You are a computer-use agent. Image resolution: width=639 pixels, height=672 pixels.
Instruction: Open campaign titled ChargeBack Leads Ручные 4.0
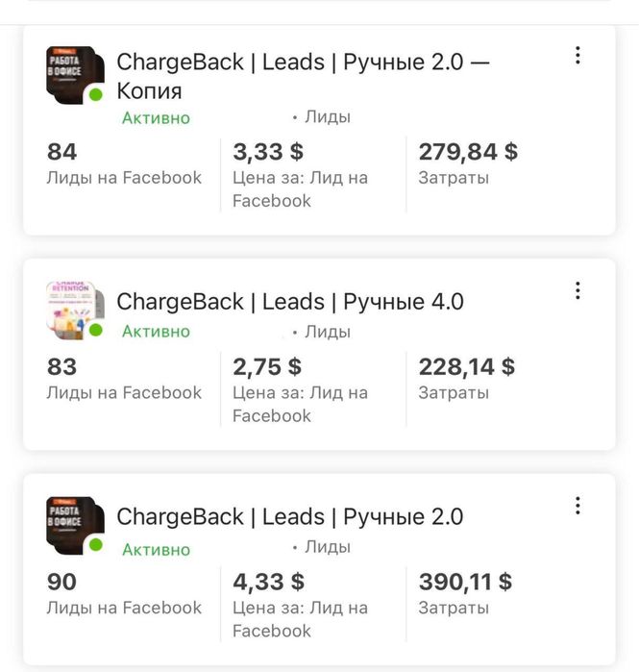tap(289, 302)
